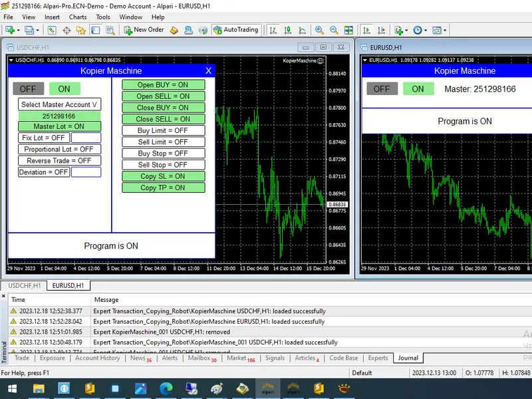Toggle the Auto Scroll chart icon
The height and width of the screenshot is (399, 532).
(366, 30)
